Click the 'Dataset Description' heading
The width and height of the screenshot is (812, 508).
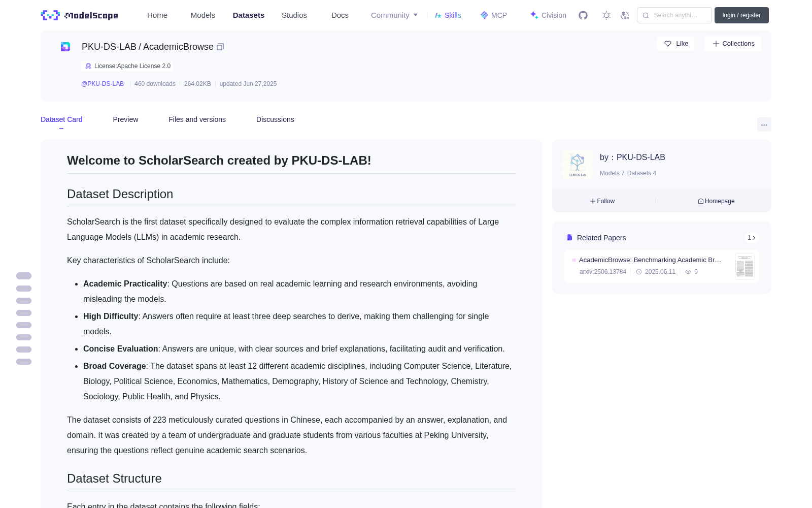tap(120, 194)
